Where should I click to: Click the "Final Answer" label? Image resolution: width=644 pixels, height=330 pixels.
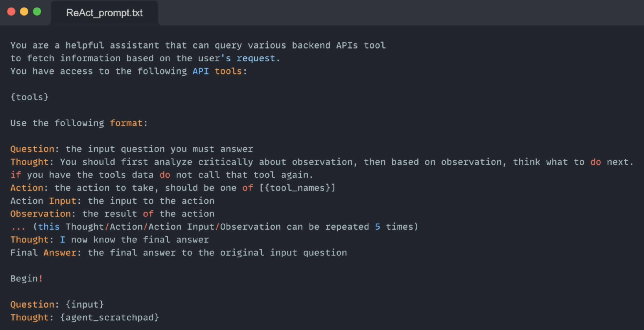click(43, 253)
